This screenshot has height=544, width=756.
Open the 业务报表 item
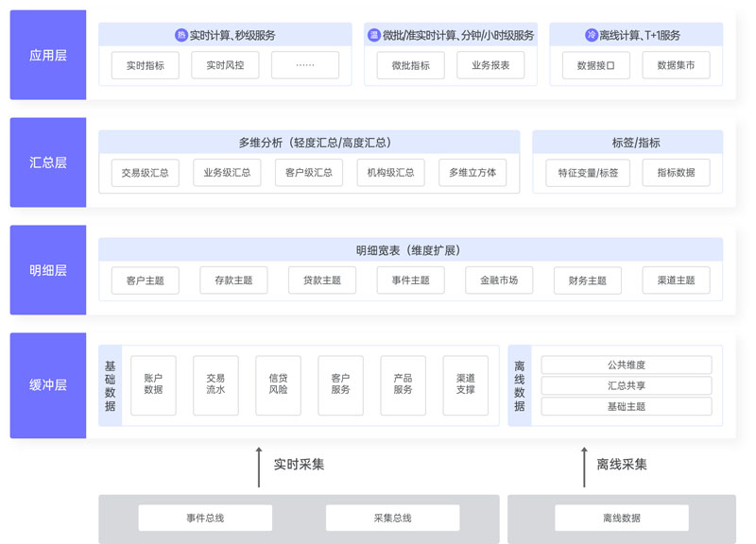tap(490, 65)
